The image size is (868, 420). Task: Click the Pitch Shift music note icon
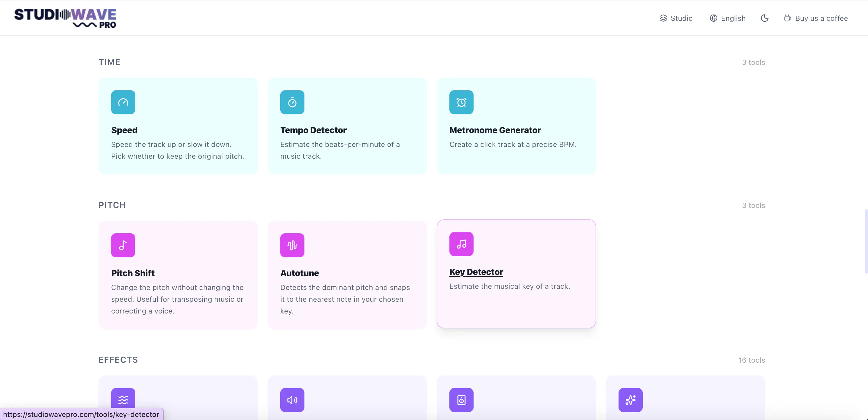click(123, 245)
